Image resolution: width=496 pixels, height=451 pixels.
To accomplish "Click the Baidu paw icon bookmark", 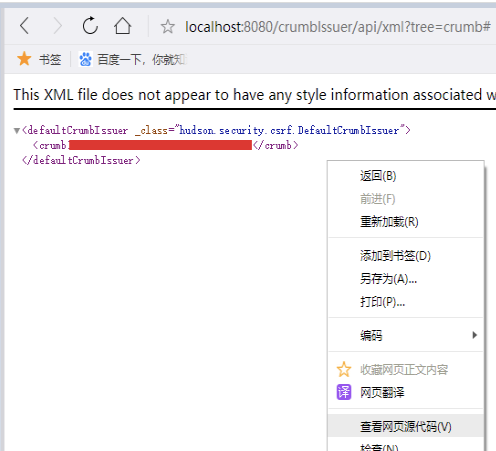I will tap(85, 59).
